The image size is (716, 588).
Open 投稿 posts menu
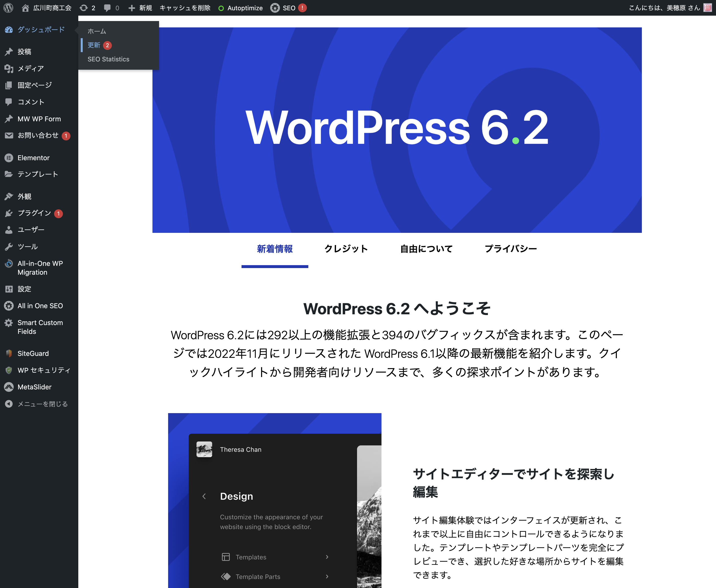39,51
